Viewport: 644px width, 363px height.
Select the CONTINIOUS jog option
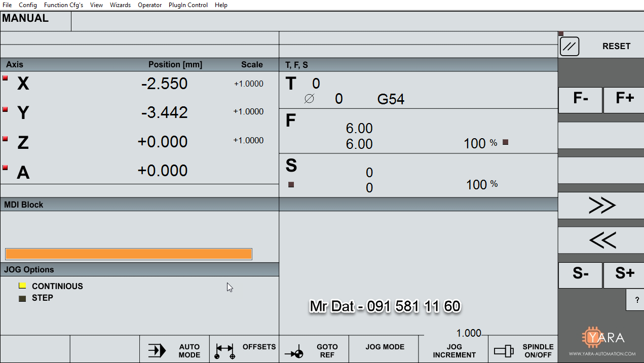pyautogui.click(x=22, y=286)
